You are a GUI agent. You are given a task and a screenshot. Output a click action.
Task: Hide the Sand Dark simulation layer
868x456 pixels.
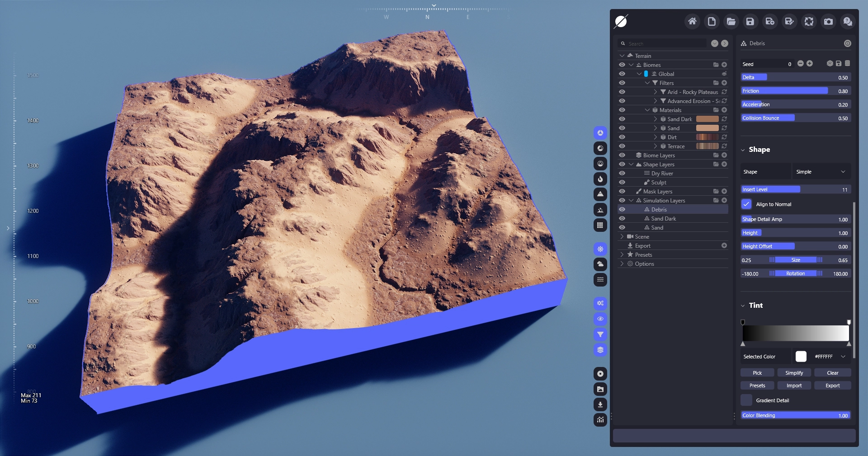[x=622, y=219]
